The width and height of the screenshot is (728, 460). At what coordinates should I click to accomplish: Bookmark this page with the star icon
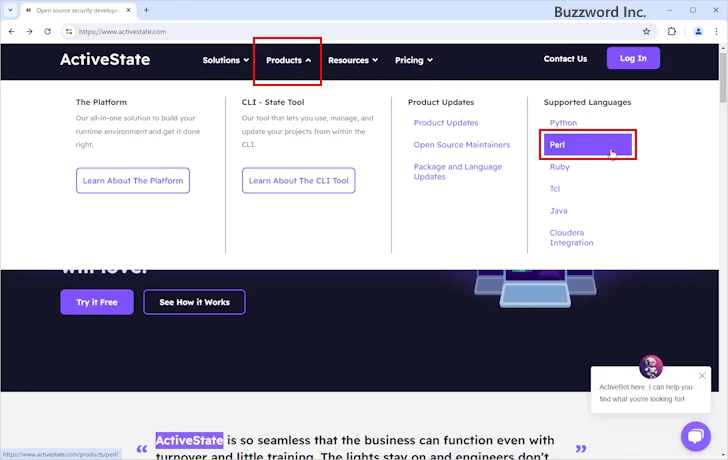tap(646, 32)
